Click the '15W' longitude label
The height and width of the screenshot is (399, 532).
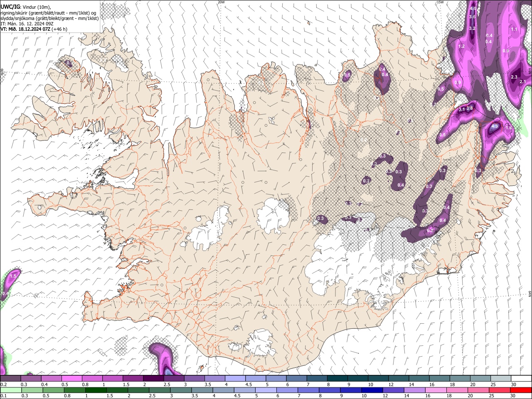[x=440, y=2]
